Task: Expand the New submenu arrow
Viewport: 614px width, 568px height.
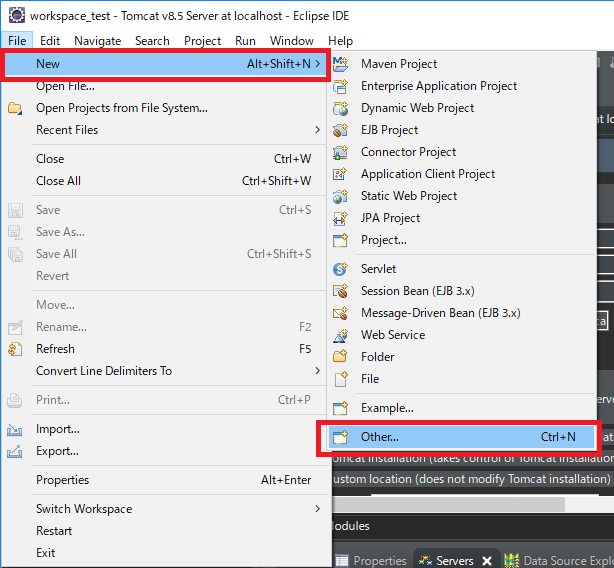Action: tap(318, 64)
